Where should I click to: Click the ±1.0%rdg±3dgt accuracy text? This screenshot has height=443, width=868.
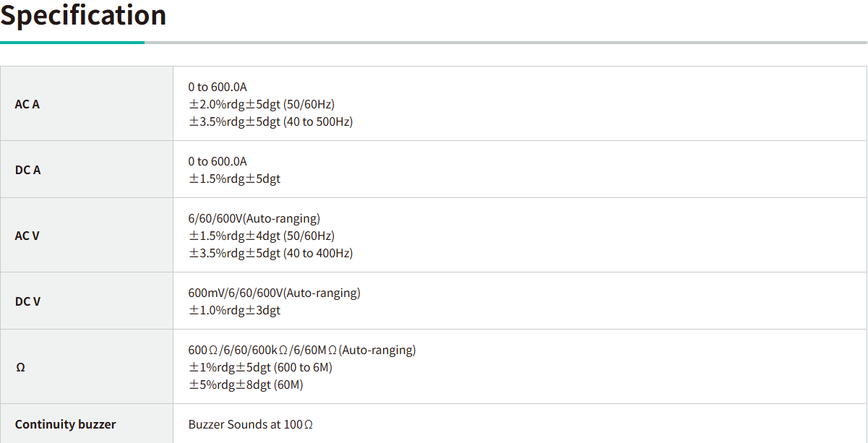tap(234, 310)
